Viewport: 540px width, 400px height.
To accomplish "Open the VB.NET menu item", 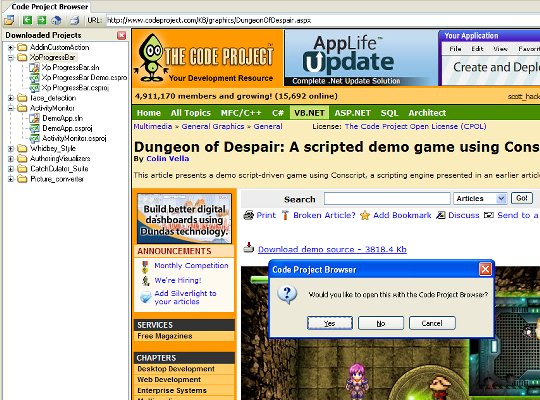I will pyautogui.click(x=309, y=113).
